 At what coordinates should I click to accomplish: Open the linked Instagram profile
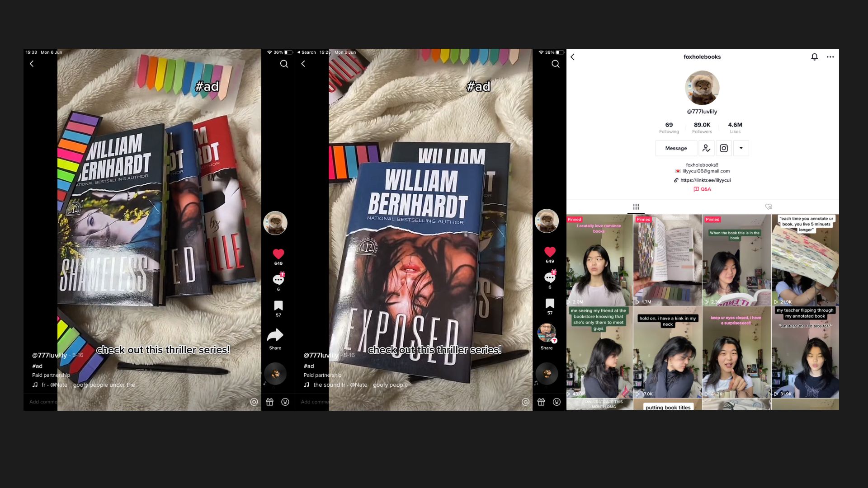[x=724, y=148]
